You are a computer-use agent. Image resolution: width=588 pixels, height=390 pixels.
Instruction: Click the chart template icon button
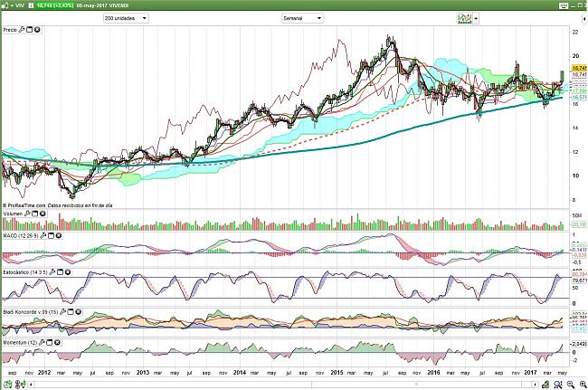coord(465,18)
